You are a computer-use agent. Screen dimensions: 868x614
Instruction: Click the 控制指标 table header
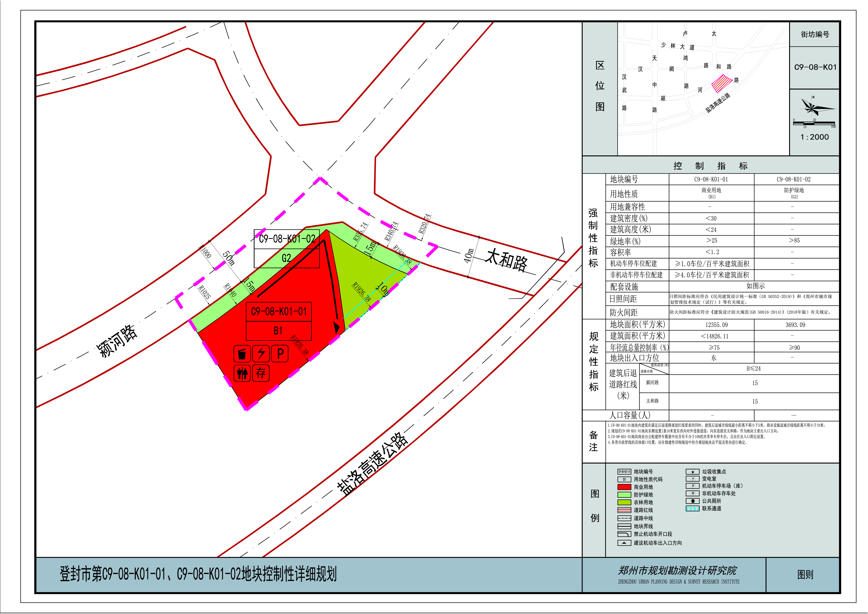[x=710, y=166]
